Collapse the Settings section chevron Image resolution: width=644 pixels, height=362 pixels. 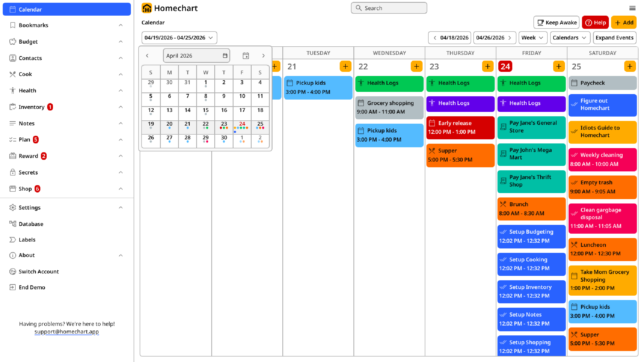[x=121, y=208]
